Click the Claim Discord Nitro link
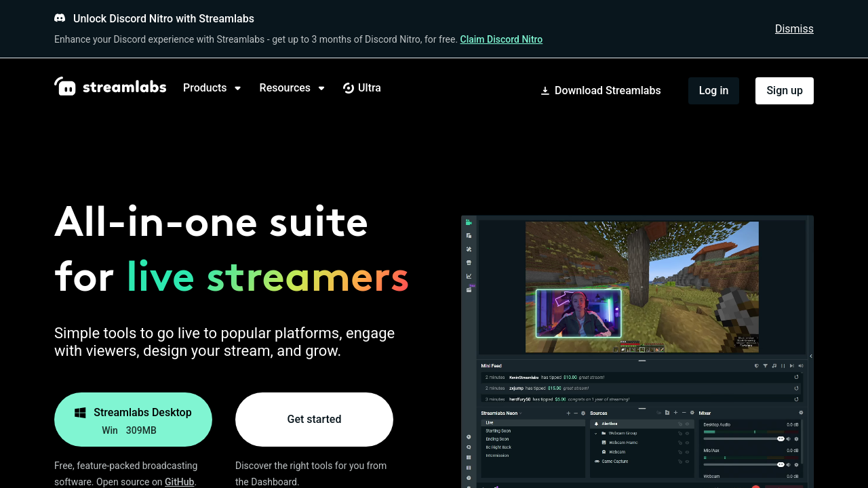The height and width of the screenshot is (488, 868). tap(501, 39)
